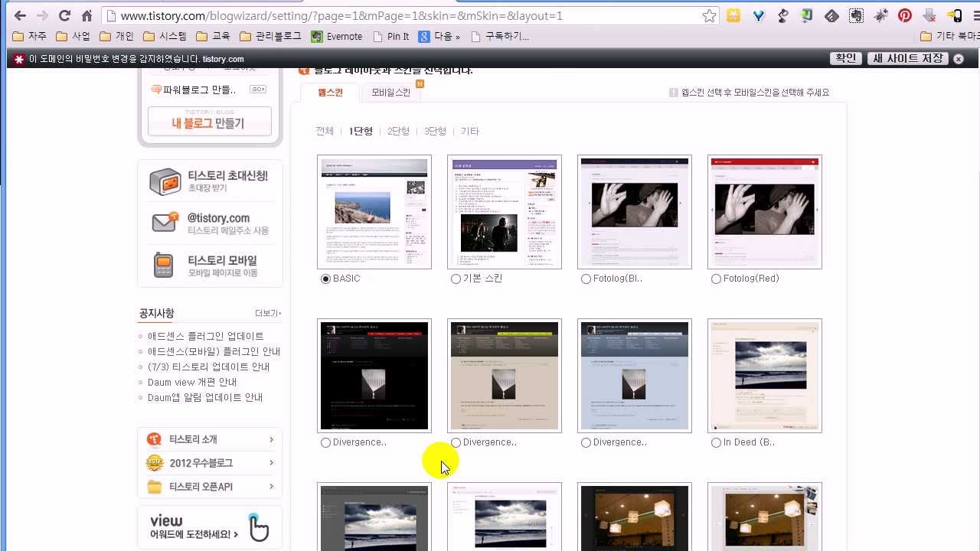
Task: Select the In Deed (B.. skin radio
Action: pos(716,443)
